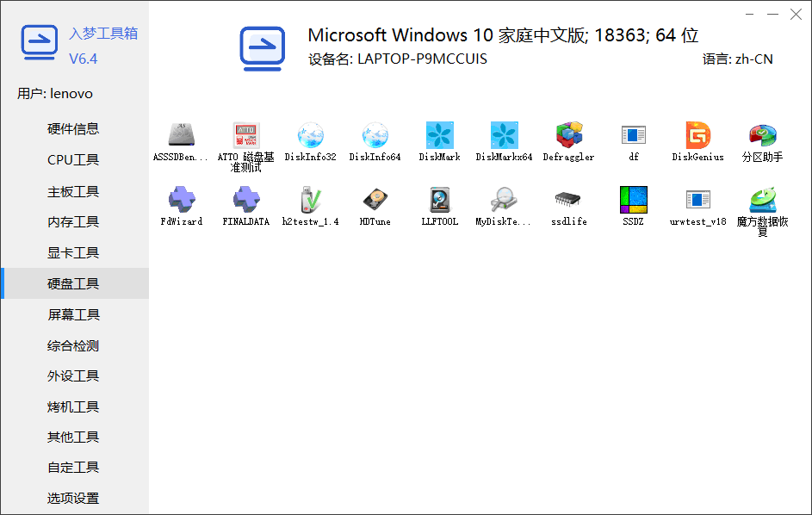Switch to the CPU工具 category
Viewport: 812px width, 515px height.
[x=73, y=159]
